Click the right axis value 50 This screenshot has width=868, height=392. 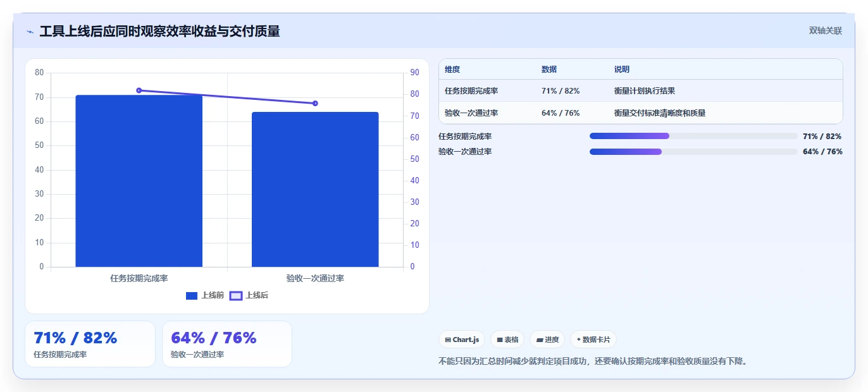point(415,159)
